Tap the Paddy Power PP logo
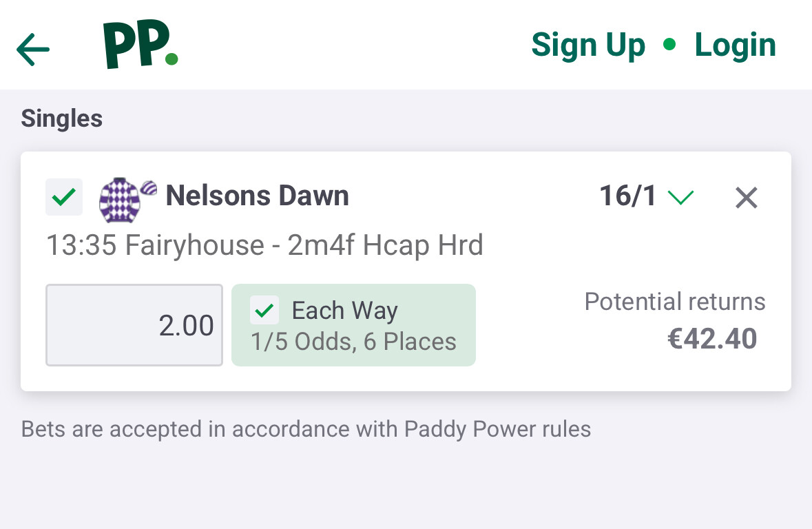 140,45
